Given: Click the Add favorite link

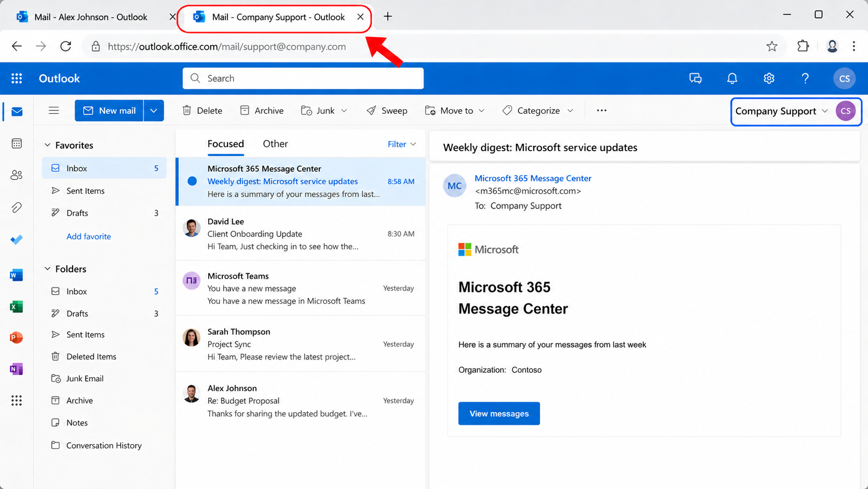Looking at the screenshot, I should click(x=89, y=236).
